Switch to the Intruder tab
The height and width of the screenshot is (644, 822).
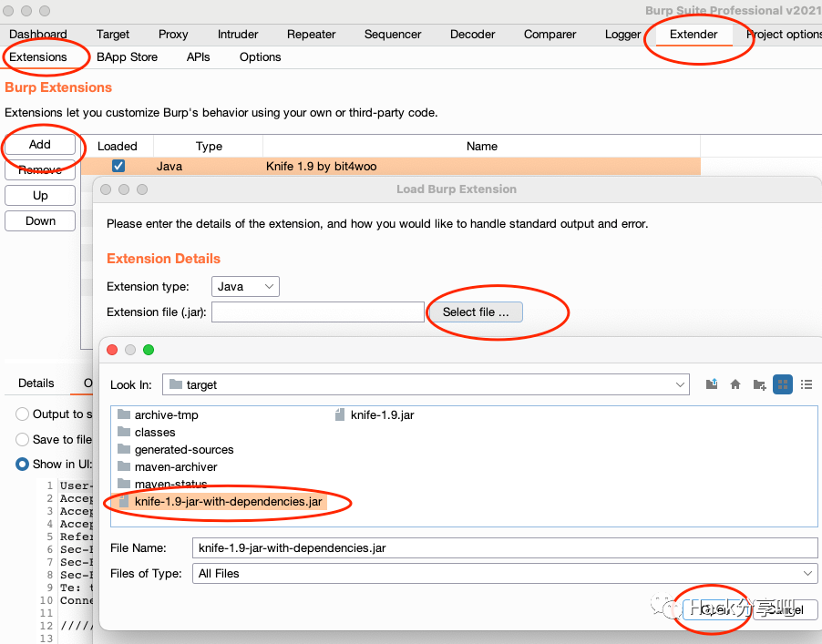click(x=238, y=34)
